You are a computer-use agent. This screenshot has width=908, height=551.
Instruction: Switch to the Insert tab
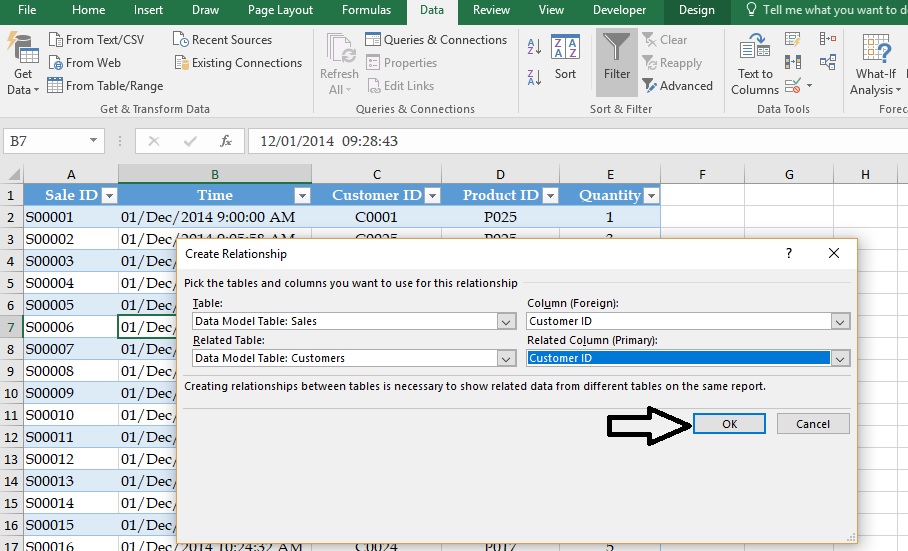click(x=148, y=10)
